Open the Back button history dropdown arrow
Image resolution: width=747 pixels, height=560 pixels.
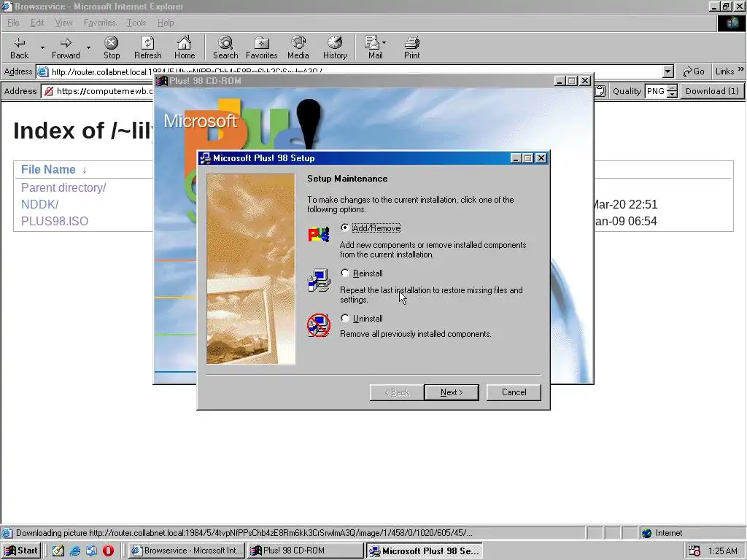(42, 48)
